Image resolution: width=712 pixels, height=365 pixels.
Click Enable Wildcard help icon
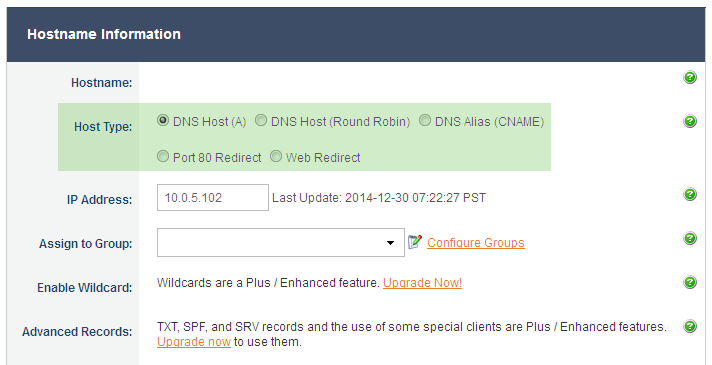(690, 282)
